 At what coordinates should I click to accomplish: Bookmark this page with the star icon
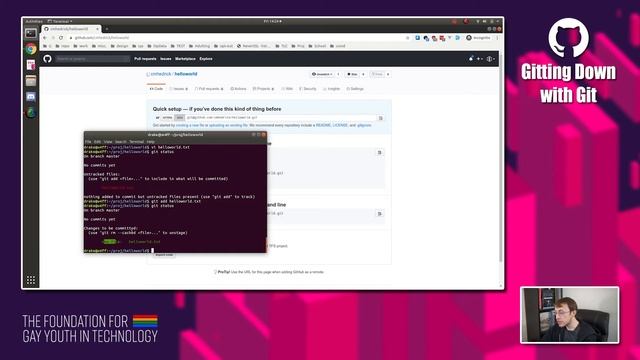(407, 38)
